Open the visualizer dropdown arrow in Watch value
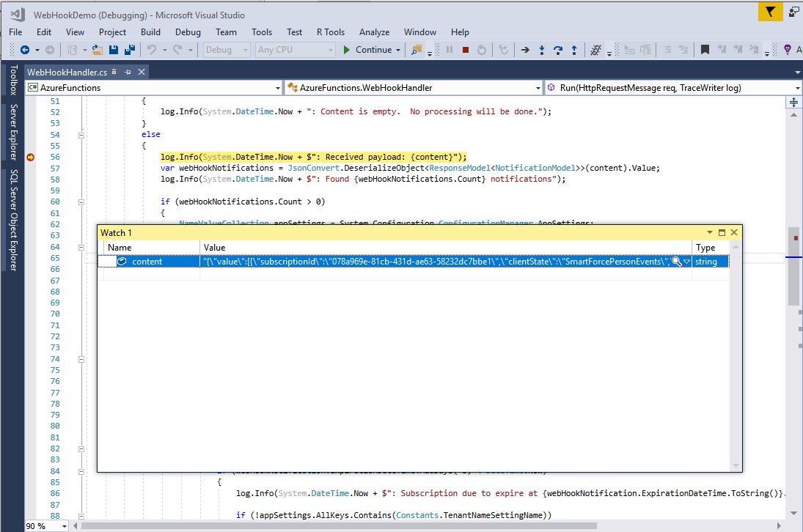 (x=686, y=262)
